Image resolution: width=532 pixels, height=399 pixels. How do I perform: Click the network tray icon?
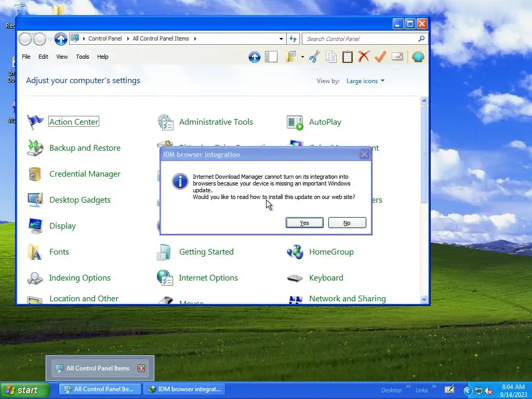coord(478,391)
